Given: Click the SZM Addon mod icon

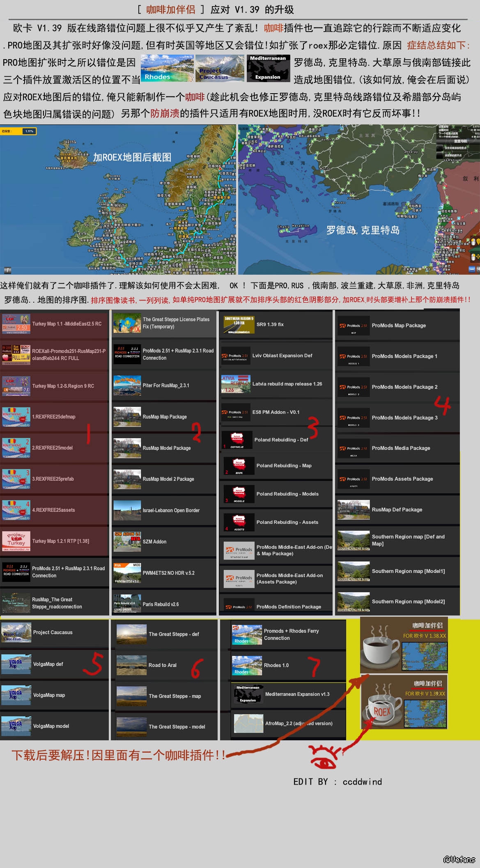Looking at the screenshot, I should pos(127,542).
